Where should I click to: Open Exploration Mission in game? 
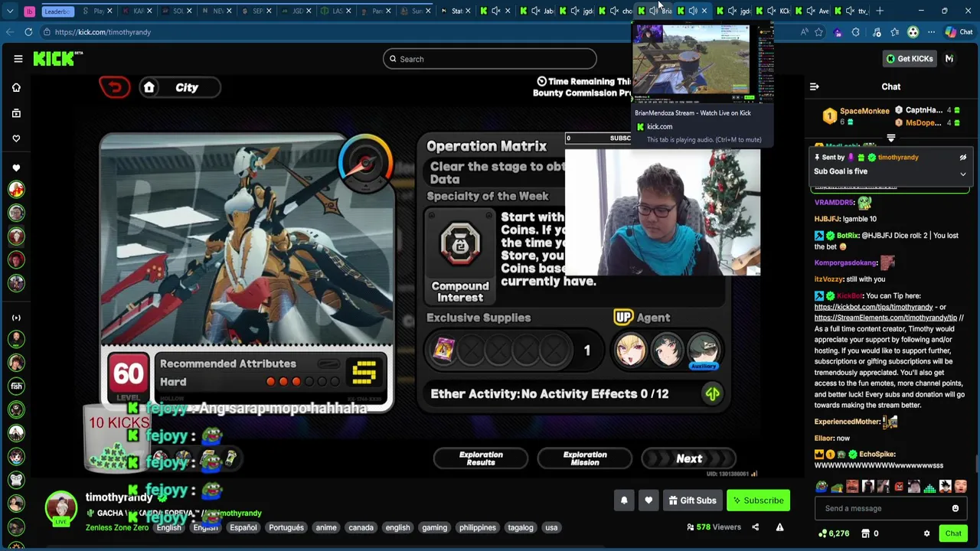coord(585,458)
